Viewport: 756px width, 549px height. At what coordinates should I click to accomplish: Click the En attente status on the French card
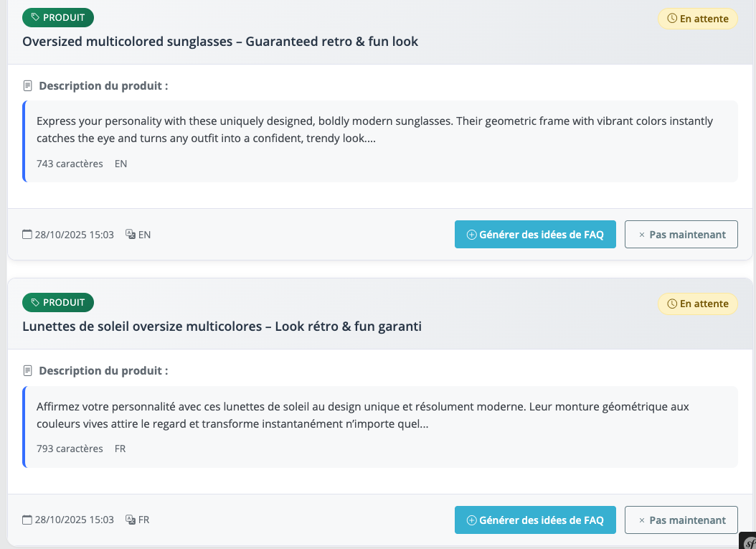pyautogui.click(x=698, y=304)
